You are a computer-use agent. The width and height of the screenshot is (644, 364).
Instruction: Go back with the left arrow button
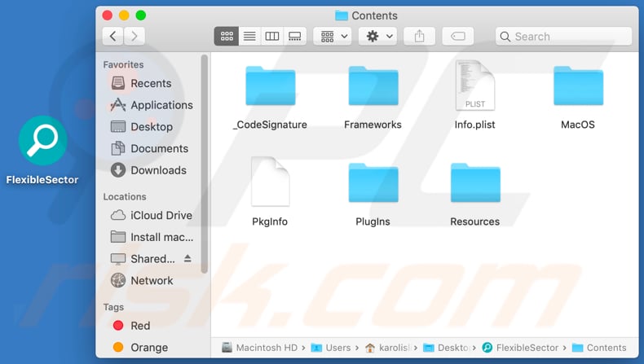113,37
